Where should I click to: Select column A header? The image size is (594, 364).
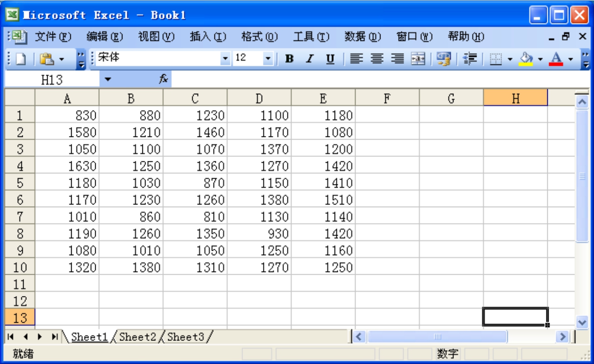click(67, 98)
